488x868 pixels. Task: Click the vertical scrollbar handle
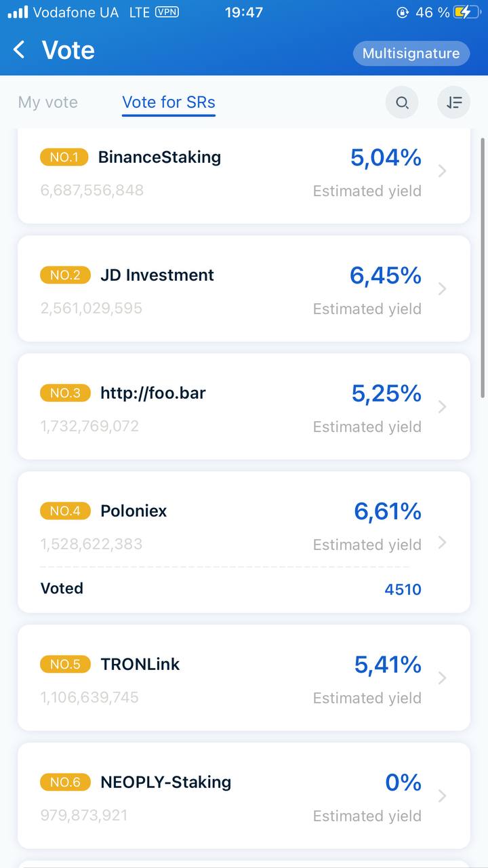tap(483, 268)
